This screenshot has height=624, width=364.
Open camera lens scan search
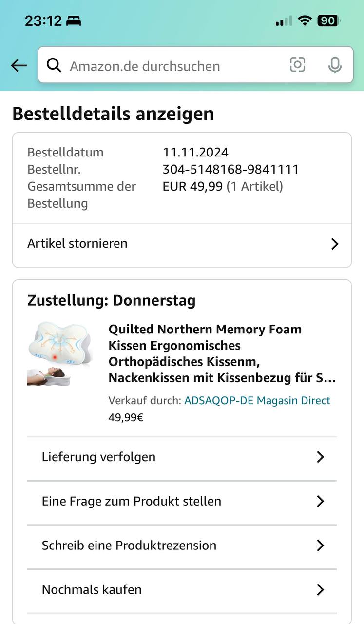point(297,65)
